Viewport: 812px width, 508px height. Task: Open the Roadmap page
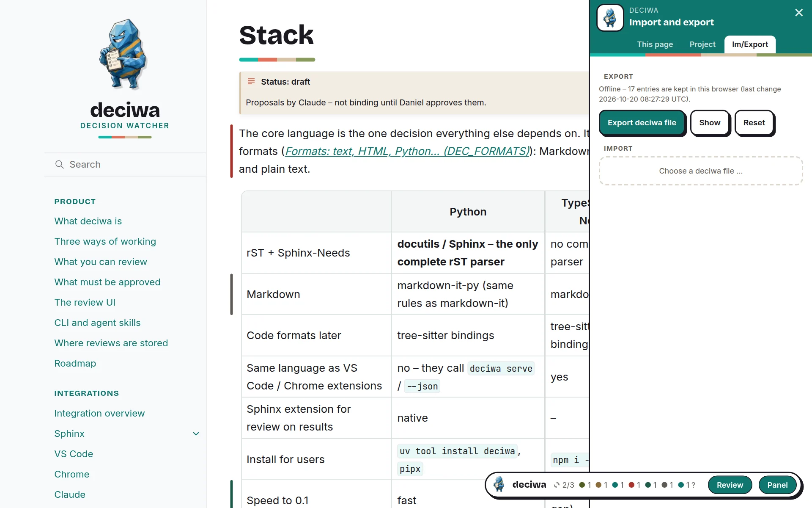pos(75,363)
